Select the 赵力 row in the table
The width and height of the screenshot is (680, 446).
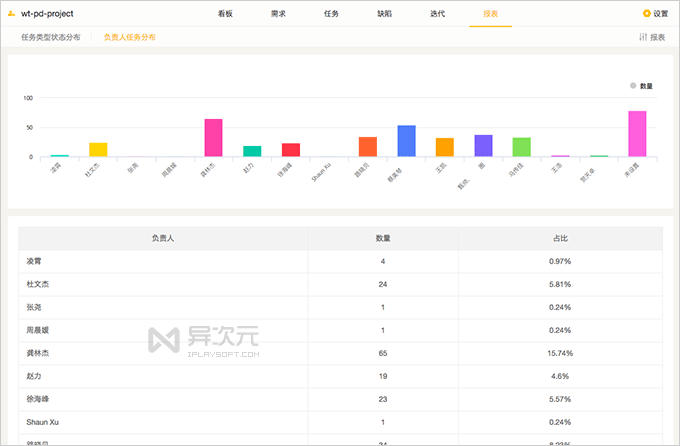(x=340, y=376)
